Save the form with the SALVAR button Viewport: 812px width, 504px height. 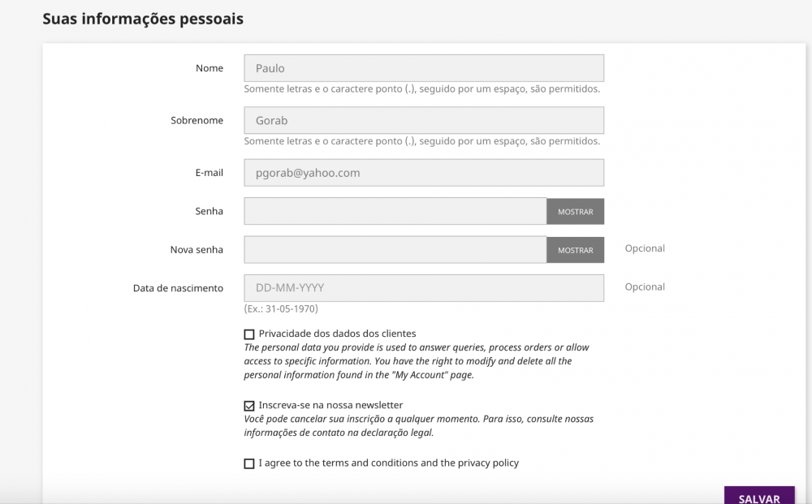759,497
